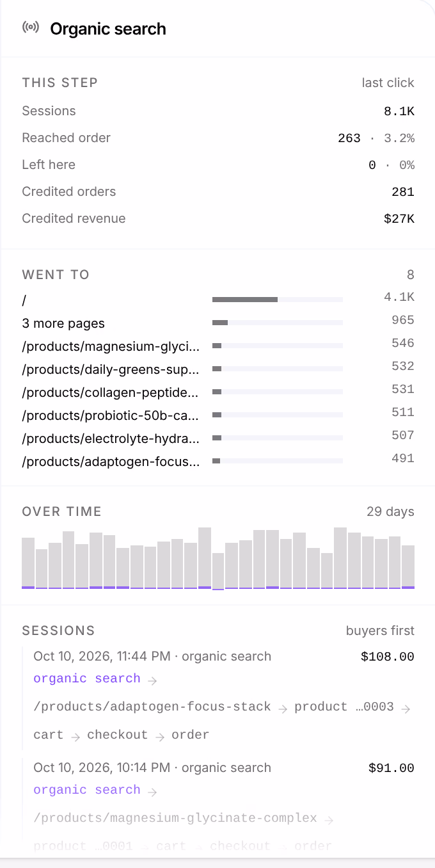Click "cart" step in 11:44 PM session

49,735
